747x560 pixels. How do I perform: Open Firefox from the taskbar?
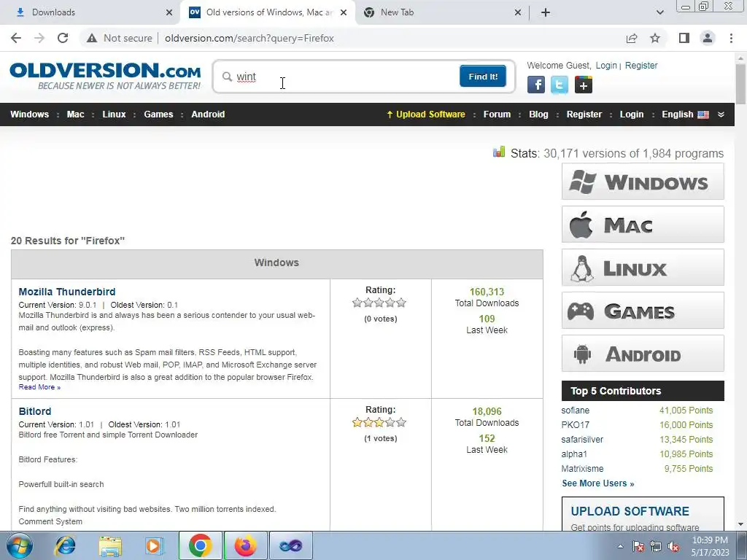[x=246, y=545]
